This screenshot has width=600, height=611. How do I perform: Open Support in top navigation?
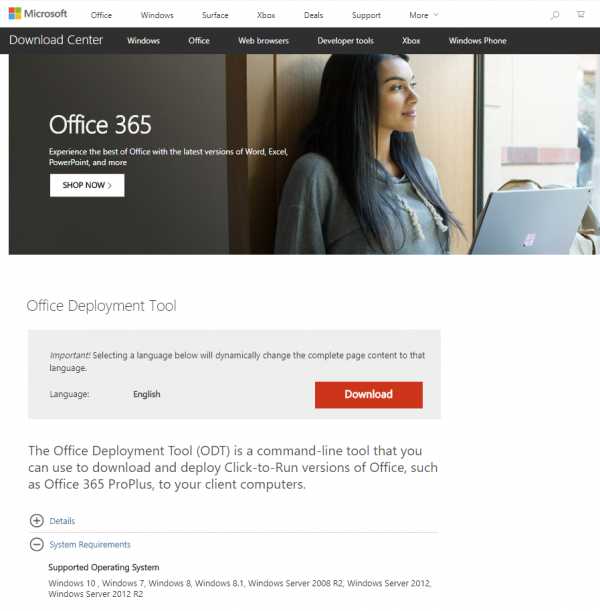coord(366,15)
